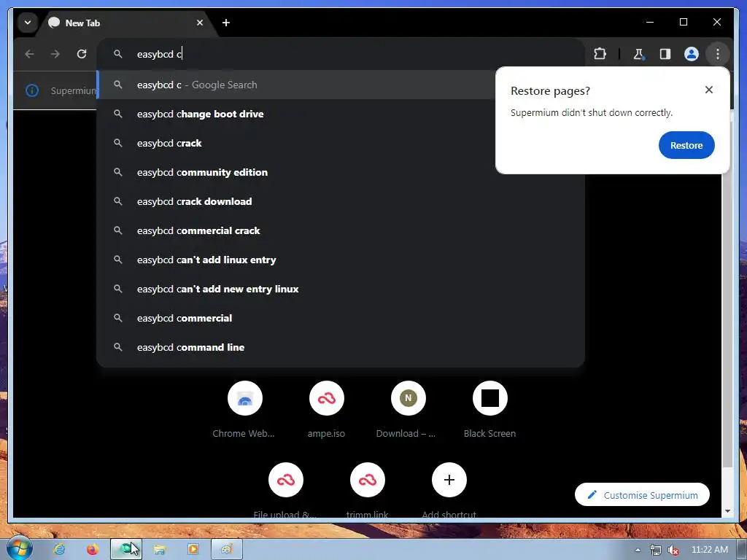
Task: Dismiss the Restore pages popup
Action: pos(709,90)
